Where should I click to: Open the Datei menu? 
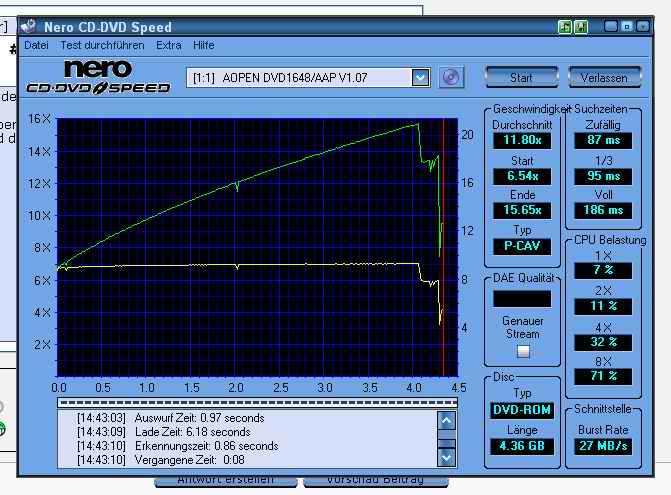click(36, 45)
